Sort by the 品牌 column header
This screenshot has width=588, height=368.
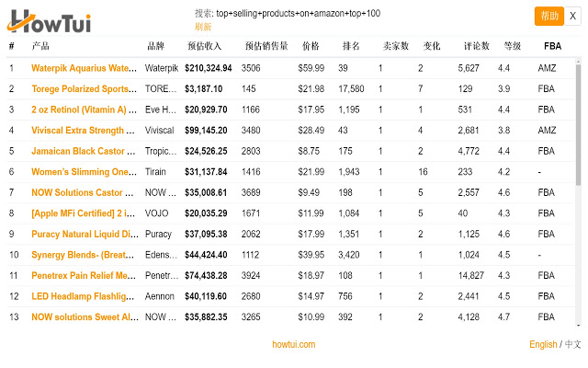155,46
